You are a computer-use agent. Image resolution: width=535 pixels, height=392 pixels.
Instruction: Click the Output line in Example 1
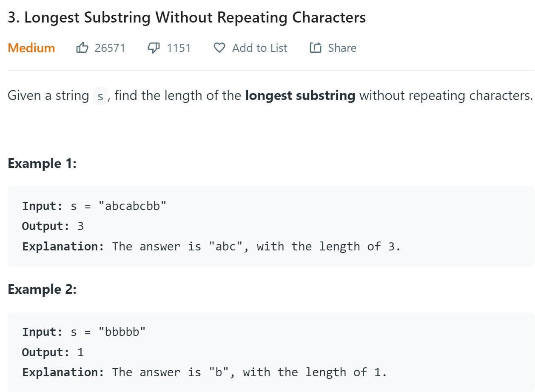53,226
